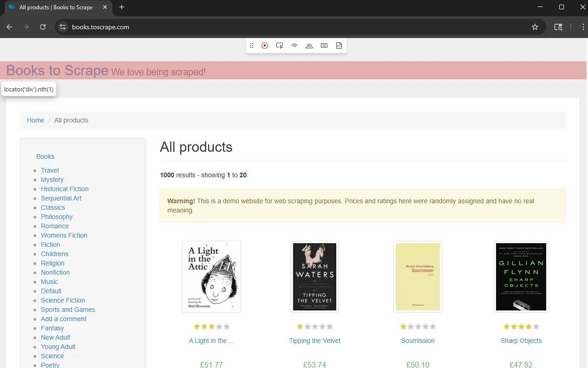The height and width of the screenshot is (368, 588).
Task: Open a new browser tab
Action: click(x=122, y=7)
